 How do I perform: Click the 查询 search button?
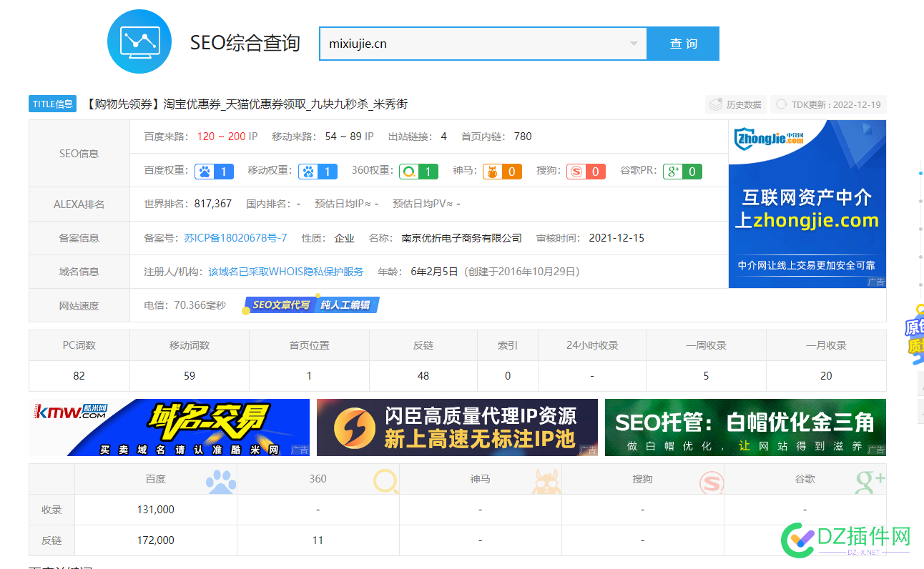click(x=683, y=44)
